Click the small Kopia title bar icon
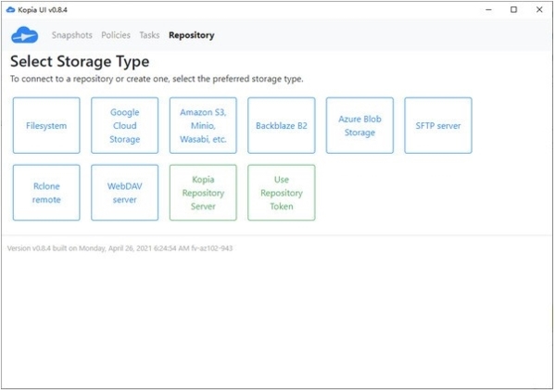This screenshot has width=555, height=392. pyautogui.click(x=11, y=9)
